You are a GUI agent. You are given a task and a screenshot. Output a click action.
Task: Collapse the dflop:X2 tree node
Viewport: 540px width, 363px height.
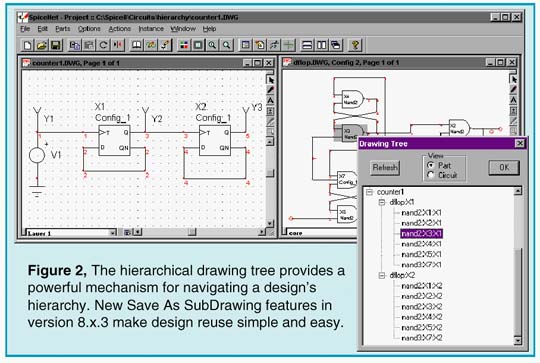tap(382, 275)
